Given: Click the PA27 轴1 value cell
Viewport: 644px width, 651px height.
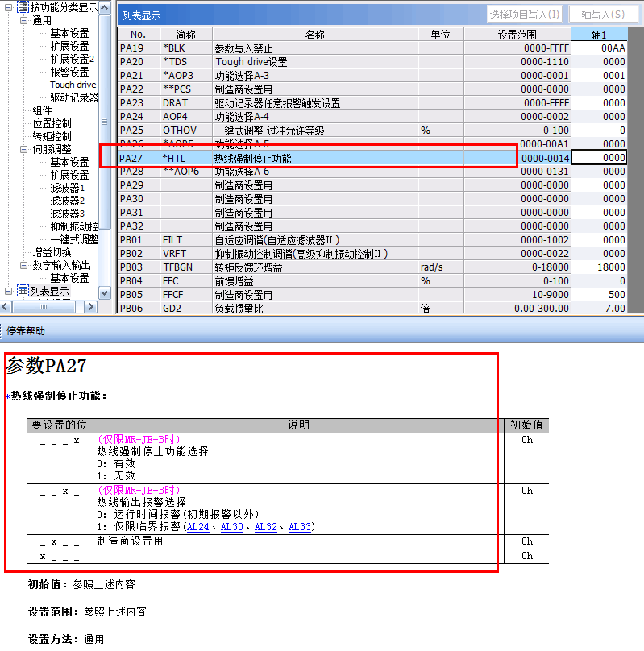Looking at the screenshot, I should tap(599, 158).
